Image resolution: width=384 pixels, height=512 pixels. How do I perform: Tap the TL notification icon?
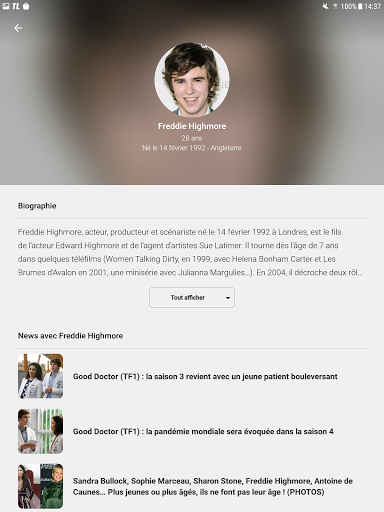tap(16, 6)
